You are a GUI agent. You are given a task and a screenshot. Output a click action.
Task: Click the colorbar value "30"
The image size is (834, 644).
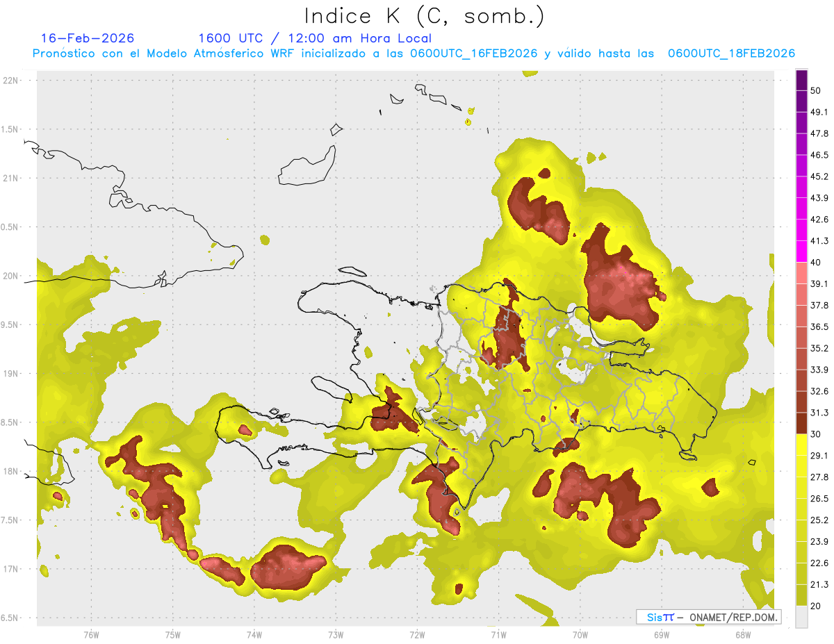(x=816, y=434)
